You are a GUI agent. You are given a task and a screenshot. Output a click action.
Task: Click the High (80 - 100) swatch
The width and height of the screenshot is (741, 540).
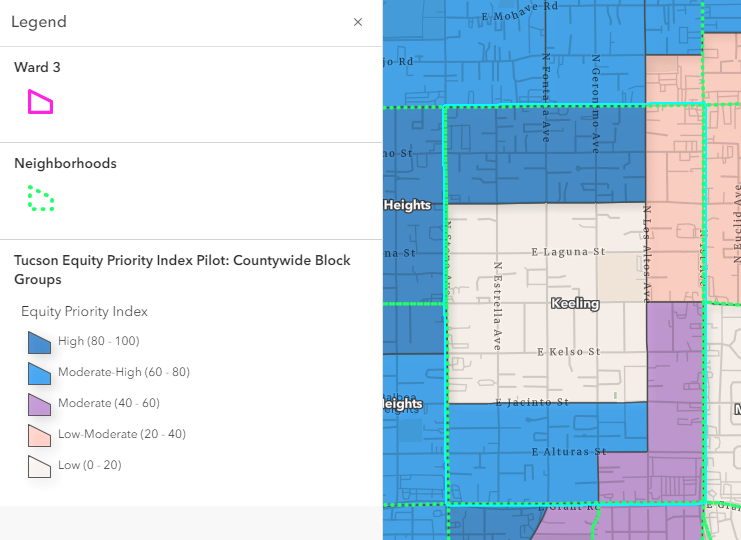(40, 342)
